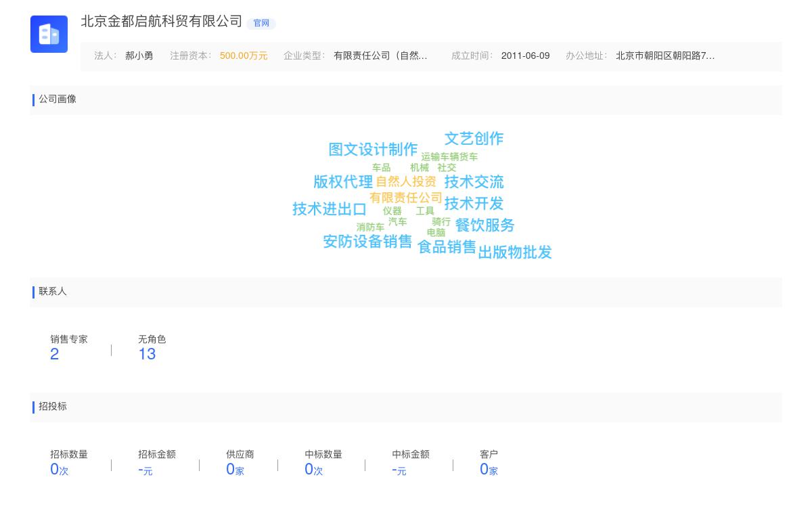The width and height of the screenshot is (812, 509).
Task: Select word cloud tag 汽车
Action: [x=398, y=222]
